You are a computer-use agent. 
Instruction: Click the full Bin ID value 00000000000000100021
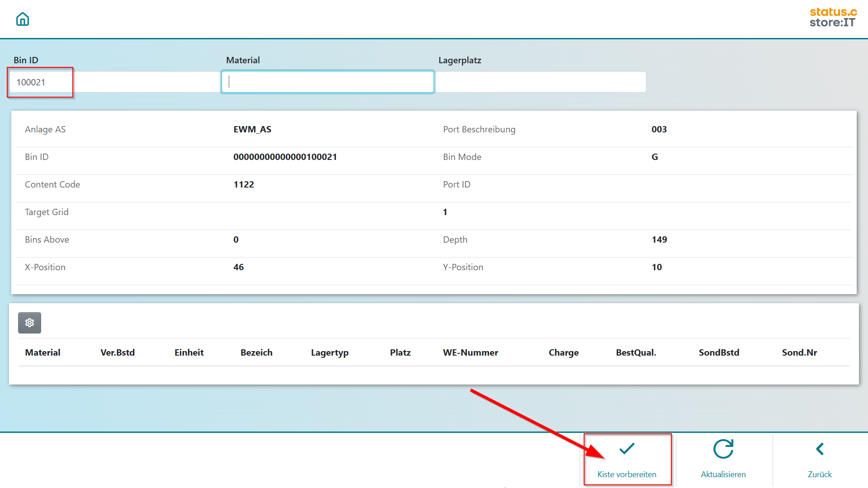click(x=285, y=157)
